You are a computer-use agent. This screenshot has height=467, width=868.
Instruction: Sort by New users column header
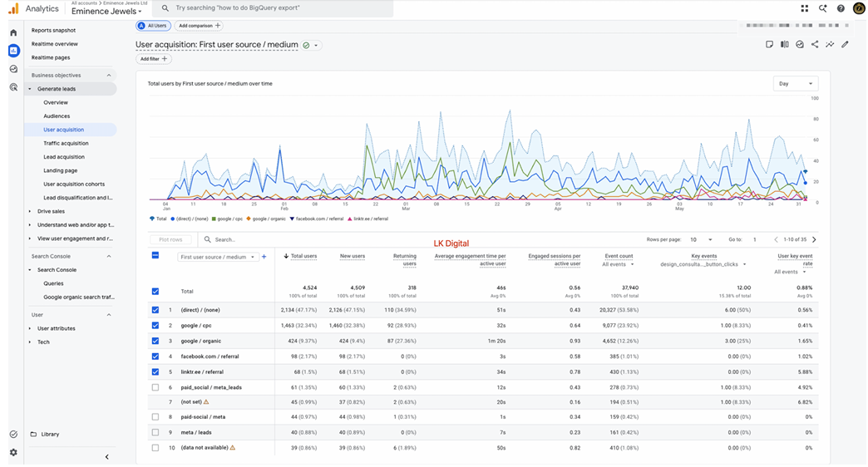click(353, 256)
